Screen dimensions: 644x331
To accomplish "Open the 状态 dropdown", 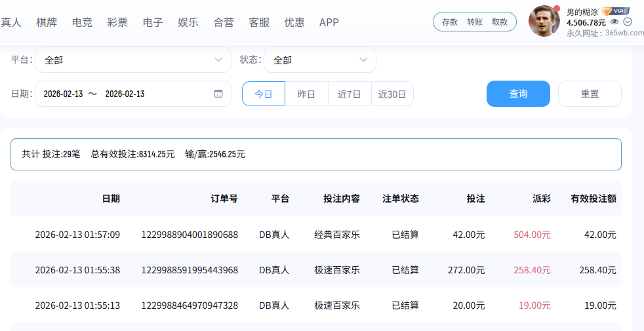I will (319, 60).
